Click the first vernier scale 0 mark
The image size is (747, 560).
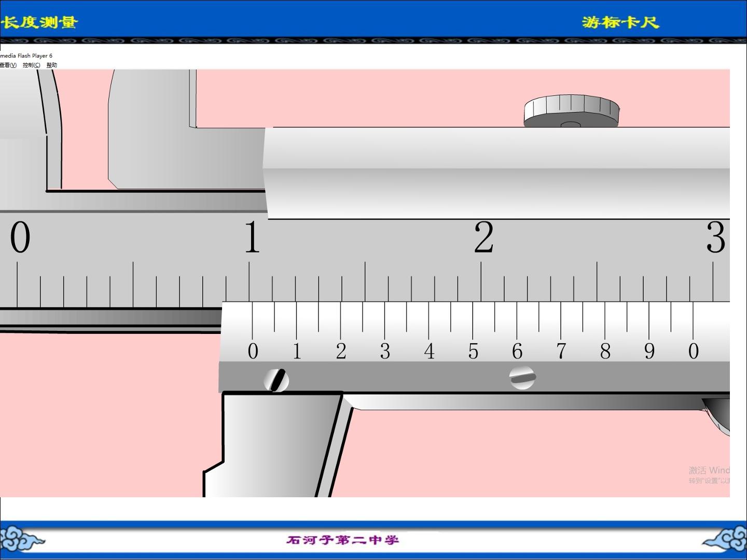click(x=253, y=352)
